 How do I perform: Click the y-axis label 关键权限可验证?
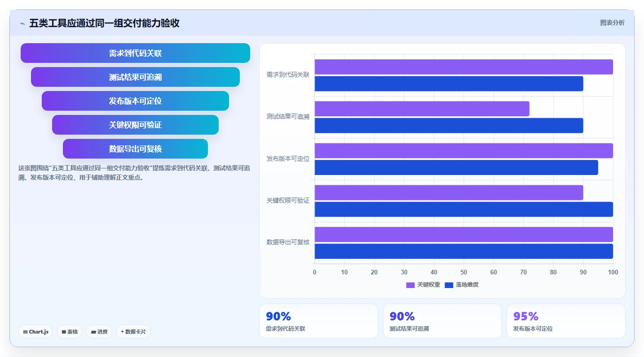tap(288, 200)
